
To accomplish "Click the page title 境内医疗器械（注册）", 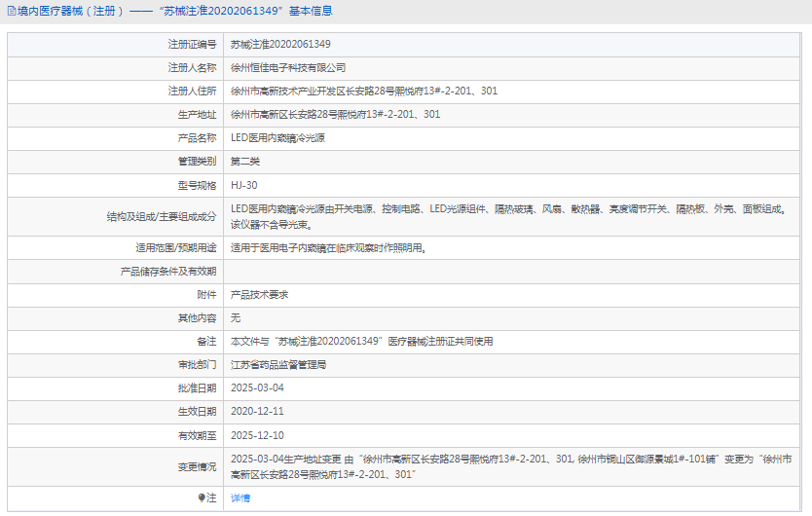I will coord(70,11).
